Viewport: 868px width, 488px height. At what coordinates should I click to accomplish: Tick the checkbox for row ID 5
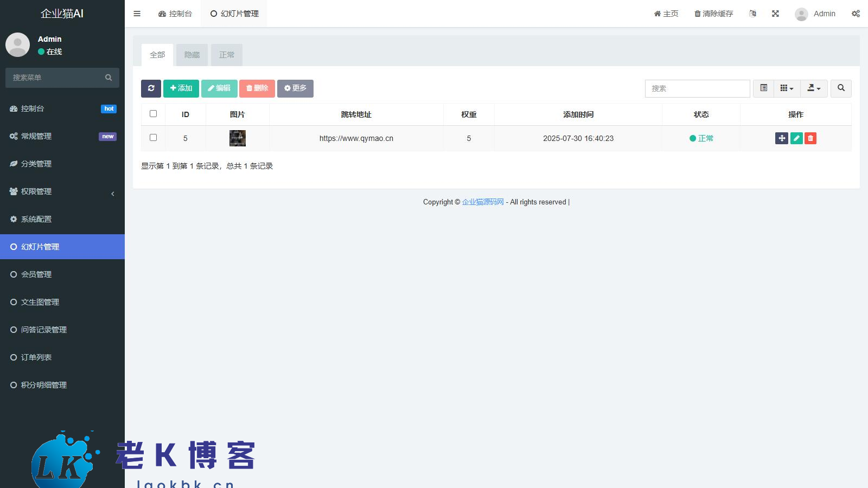coord(153,138)
